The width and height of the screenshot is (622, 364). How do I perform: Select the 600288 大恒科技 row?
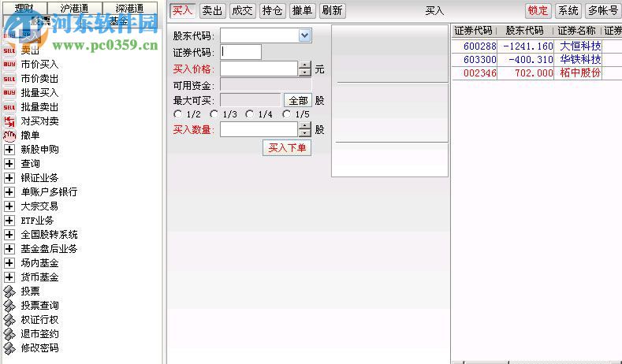pyautogui.click(x=537, y=46)
